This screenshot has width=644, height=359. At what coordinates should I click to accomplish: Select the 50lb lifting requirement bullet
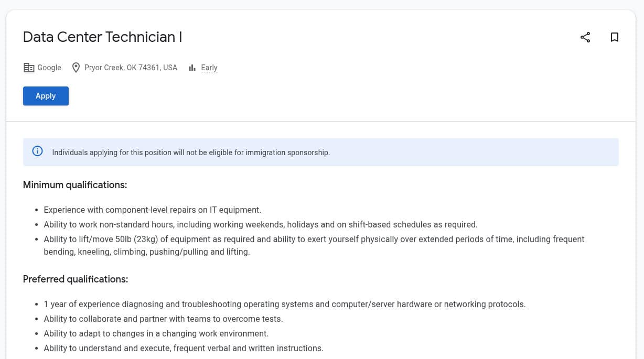click(314, 239)
